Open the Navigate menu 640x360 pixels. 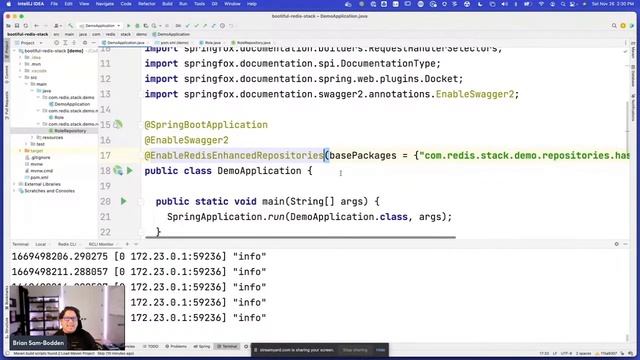point(104,4)
